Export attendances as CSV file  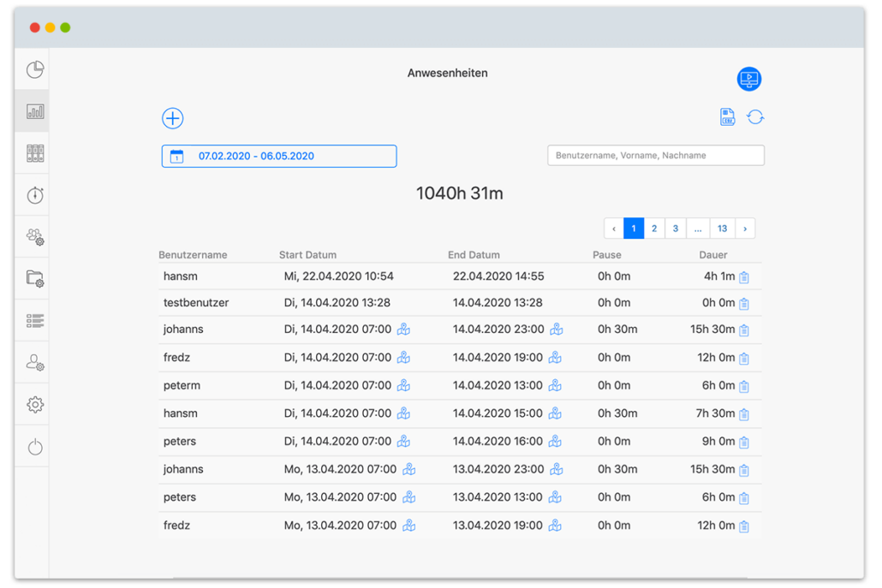(727, 117)
